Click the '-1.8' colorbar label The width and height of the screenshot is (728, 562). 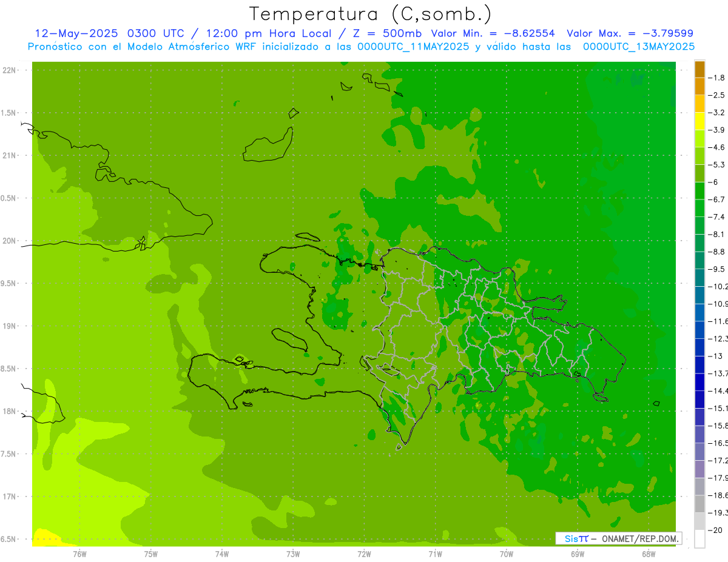716,78
